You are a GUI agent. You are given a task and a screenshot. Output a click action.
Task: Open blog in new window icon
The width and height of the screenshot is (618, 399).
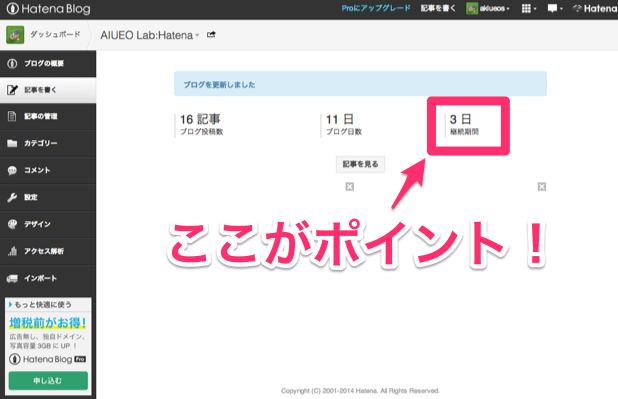[x=211, y=35]
